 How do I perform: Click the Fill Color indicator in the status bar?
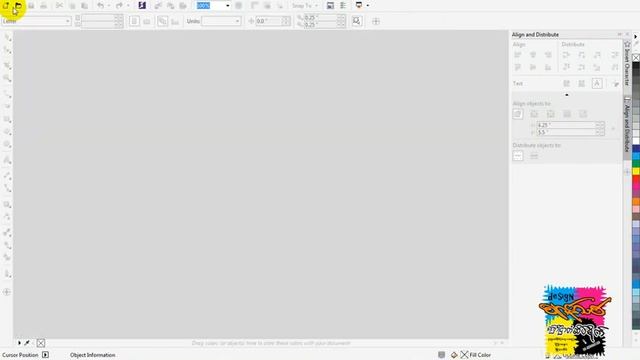[471, 355]
